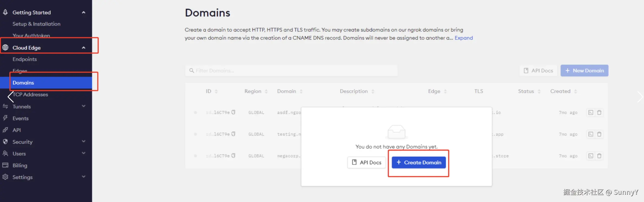The image size is (644, 202).
Task: Expand the Tunnels section chevron
Action: click(84, 106)
